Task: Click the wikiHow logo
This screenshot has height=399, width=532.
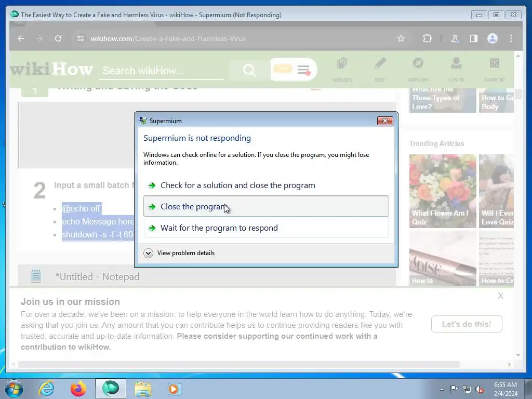Action: pyautogui.click(x=51, y=69)
